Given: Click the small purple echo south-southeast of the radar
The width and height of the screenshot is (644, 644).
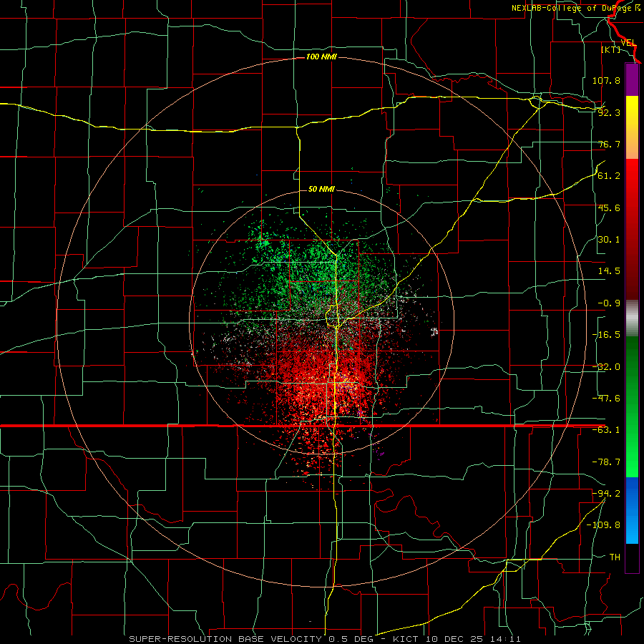Looking at the screenshot, I should click(380, 453).
